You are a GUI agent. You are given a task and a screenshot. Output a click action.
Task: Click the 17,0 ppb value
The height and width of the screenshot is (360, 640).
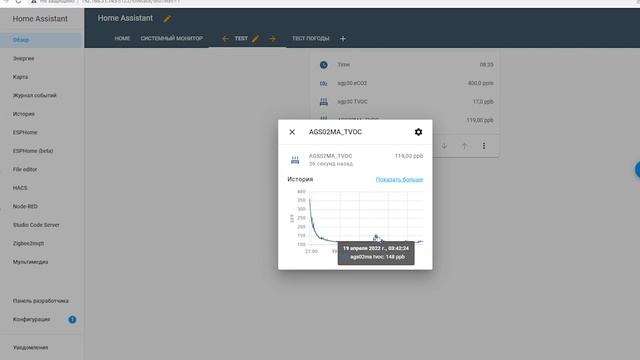coord(483,102)
